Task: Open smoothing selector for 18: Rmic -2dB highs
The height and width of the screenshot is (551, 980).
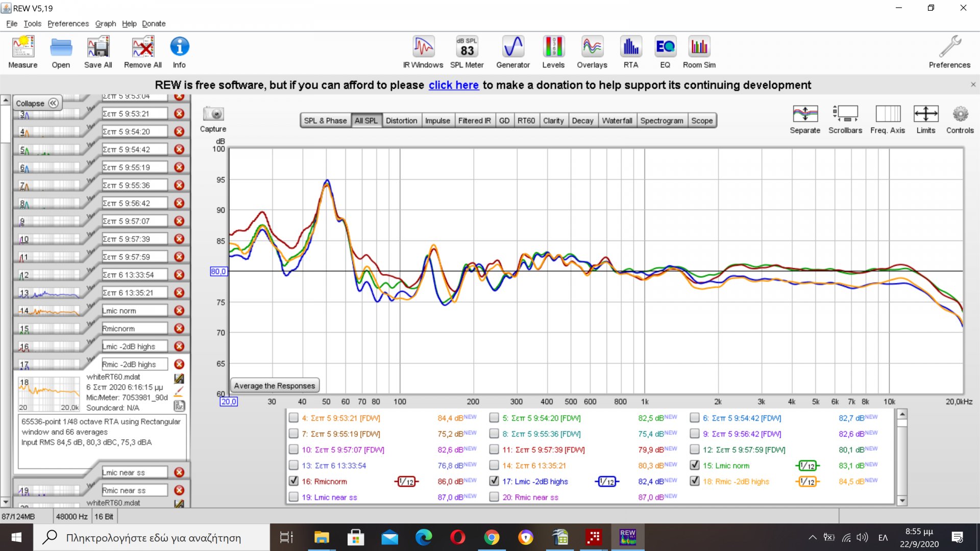Action: (x=807, y=482)
